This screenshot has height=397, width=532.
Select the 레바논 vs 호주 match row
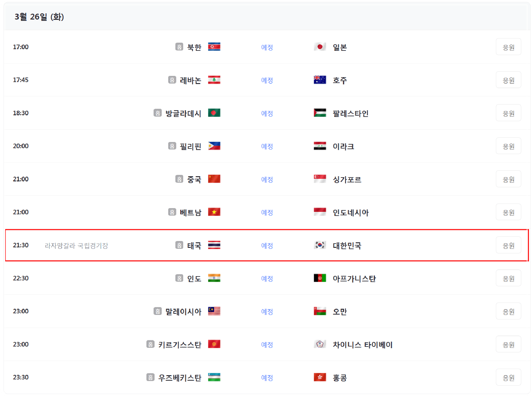point(266,80)
